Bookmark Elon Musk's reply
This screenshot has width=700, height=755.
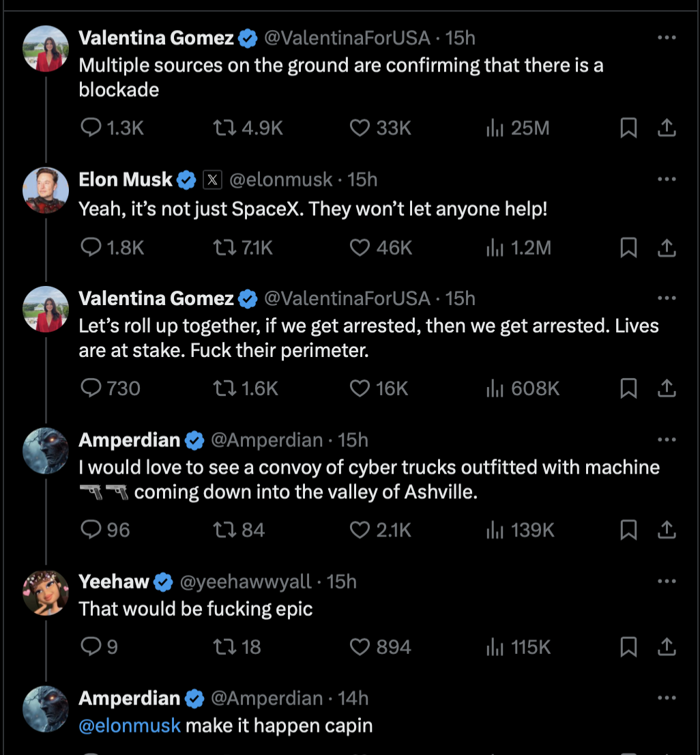coord(628,248)
